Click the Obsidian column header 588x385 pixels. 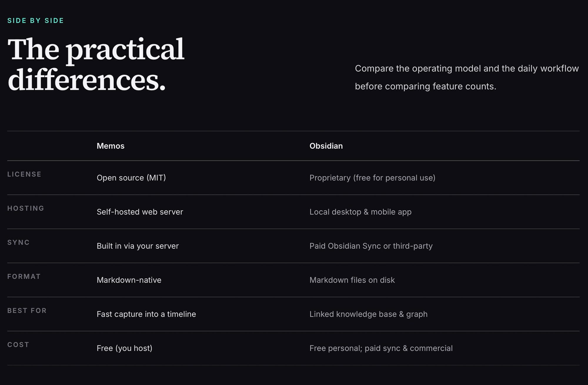pyautogui.click(x=326, y=146)
